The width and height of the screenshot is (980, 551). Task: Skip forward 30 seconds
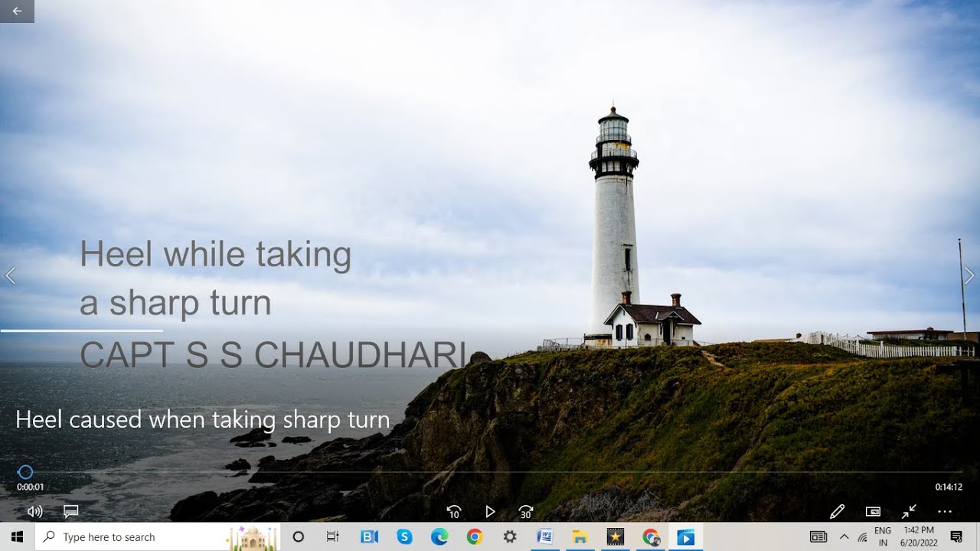click(526, 511)
